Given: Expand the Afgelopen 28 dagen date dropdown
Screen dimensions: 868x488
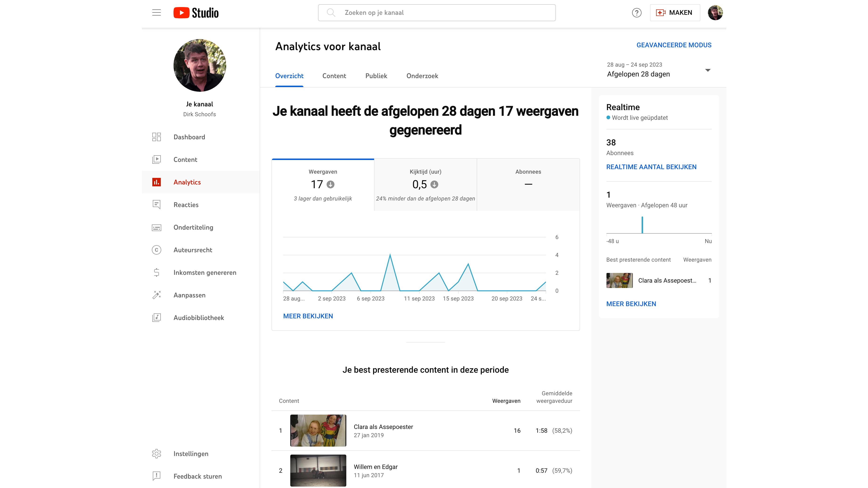Looking at the screenshot, I should click(708, 70).
